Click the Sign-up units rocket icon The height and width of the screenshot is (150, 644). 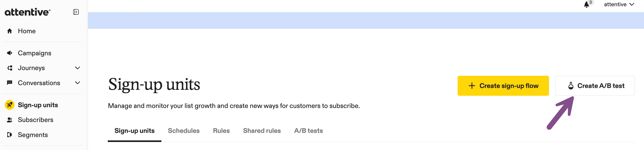click(x=10, y=105)
